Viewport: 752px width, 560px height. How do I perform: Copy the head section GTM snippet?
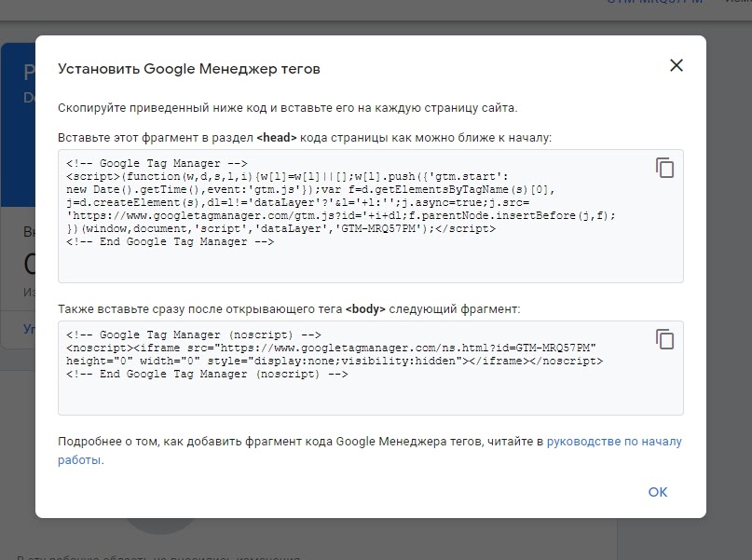point(664,168)
